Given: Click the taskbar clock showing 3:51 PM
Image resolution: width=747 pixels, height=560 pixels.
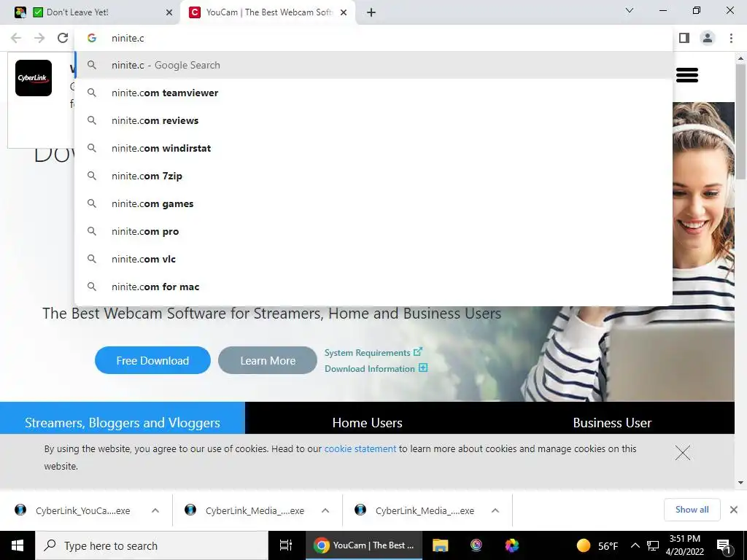Looking at the screenshot, I should pos(685,545).
